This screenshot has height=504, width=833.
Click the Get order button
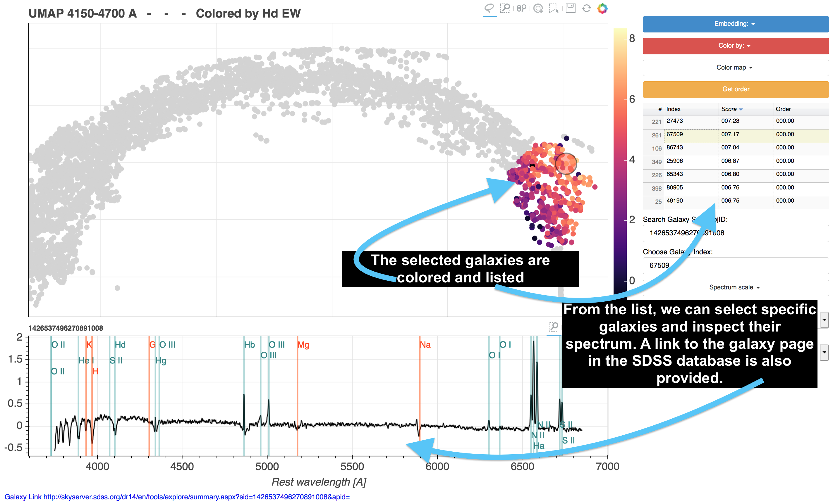pyautogui.click(x=735, y=89)
